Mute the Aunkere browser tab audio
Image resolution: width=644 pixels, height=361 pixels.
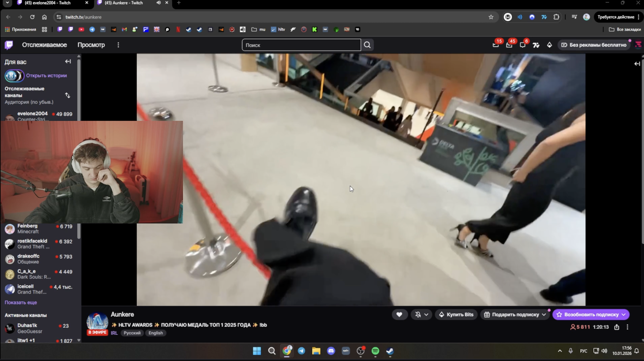[158, 3]
